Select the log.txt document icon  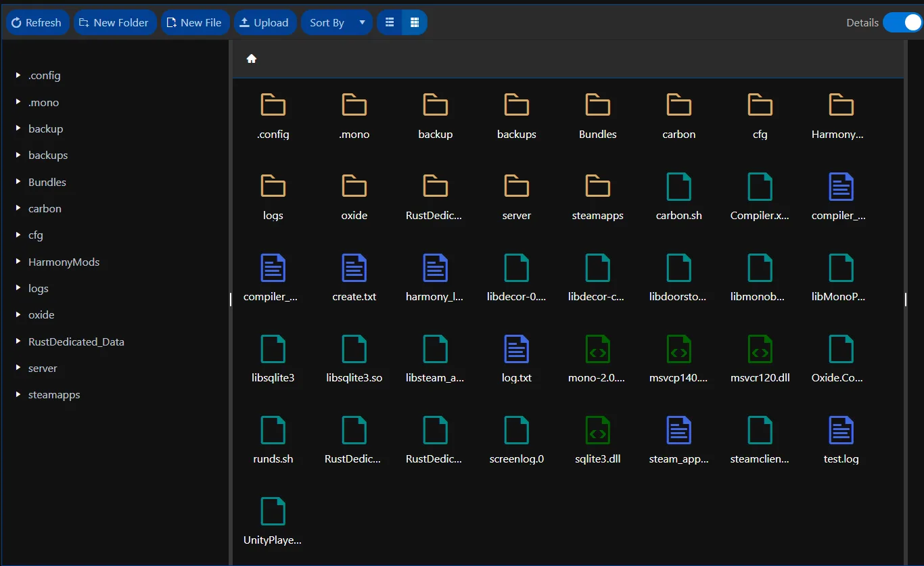517,349
